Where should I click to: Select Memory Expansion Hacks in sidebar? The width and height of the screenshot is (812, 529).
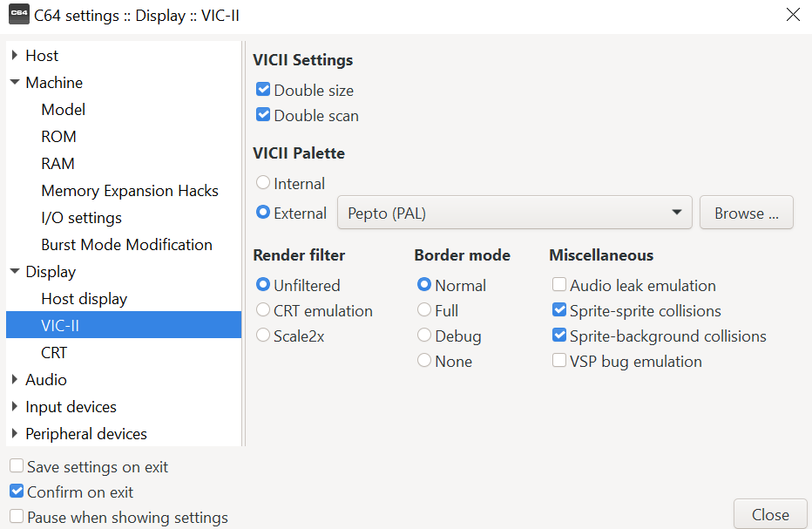coord(130,191)
